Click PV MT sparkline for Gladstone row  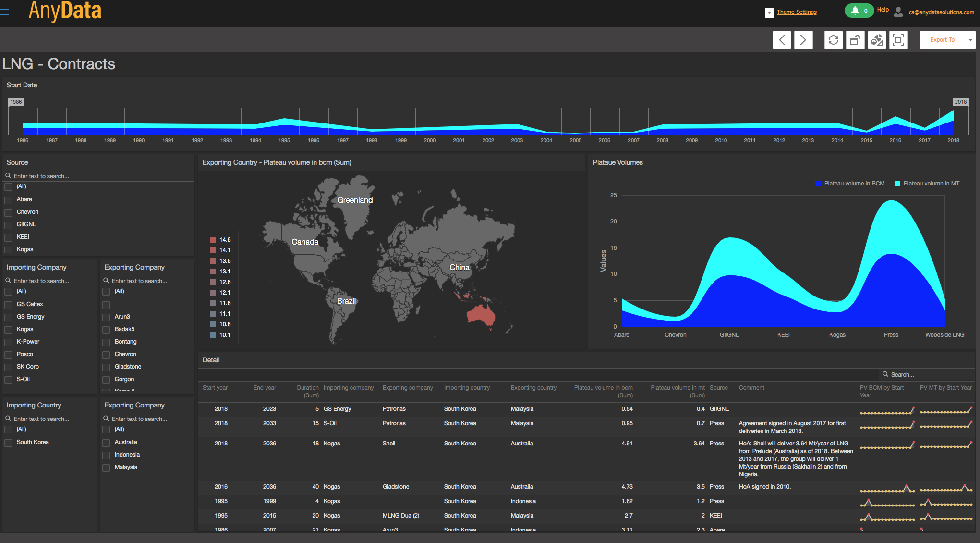946,489
